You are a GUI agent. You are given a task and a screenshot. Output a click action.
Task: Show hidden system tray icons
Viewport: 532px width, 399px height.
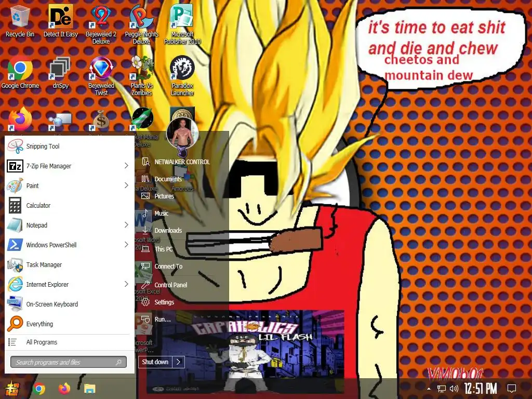[429, 389]
